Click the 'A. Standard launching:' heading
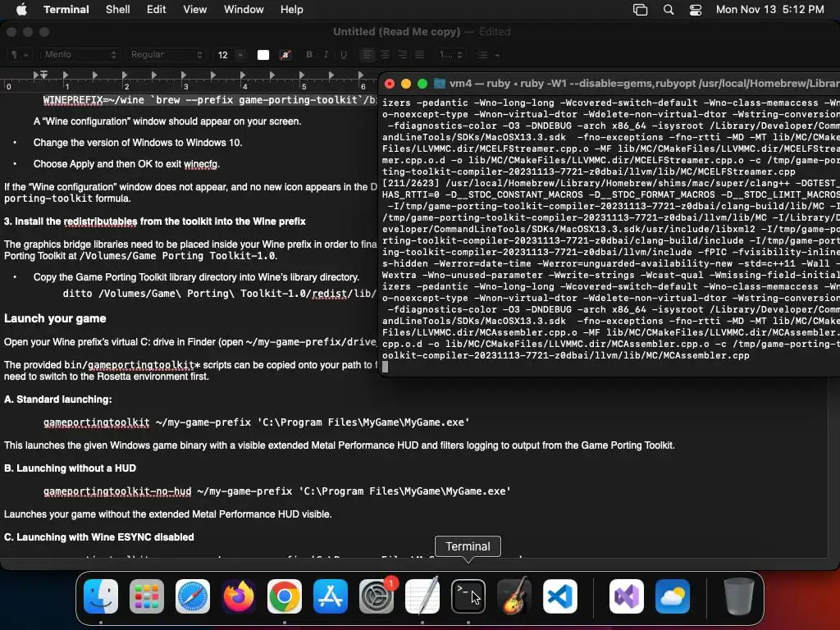Viewport: 840px width, 630px height. pyautogui.click(x=58, y=399)
